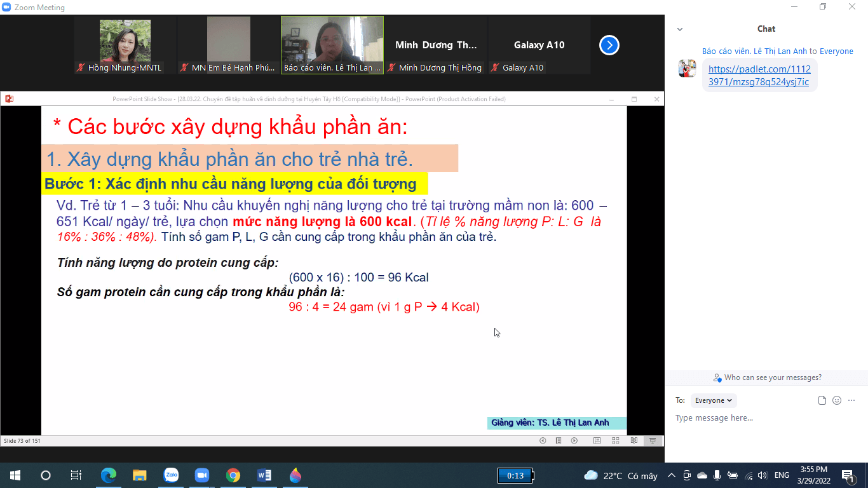Toggle system volume in the tray
Screen dimensions: 868x488
coord(762,475)
